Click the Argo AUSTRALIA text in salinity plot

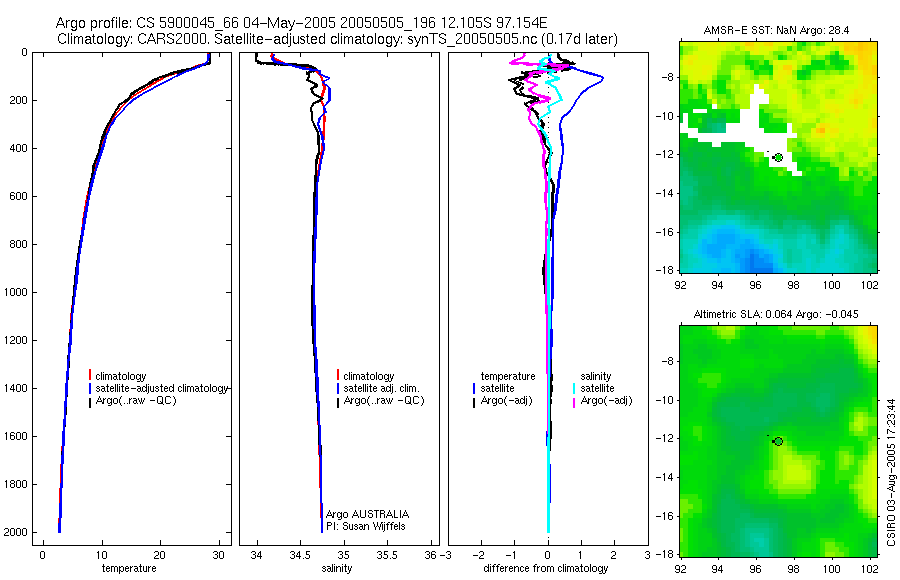tap(367, 514)
